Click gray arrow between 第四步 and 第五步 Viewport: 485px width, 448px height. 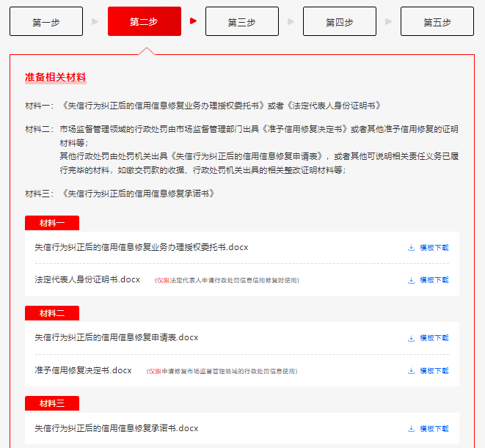388,22
